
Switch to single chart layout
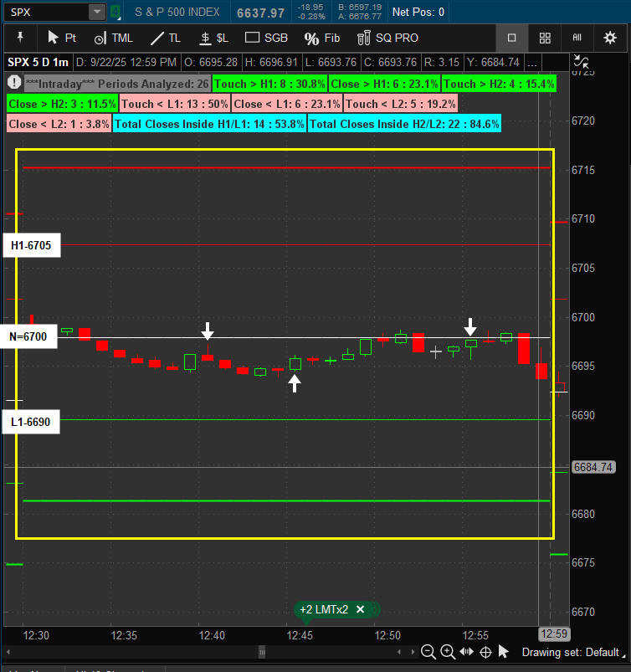click(512, 38)
